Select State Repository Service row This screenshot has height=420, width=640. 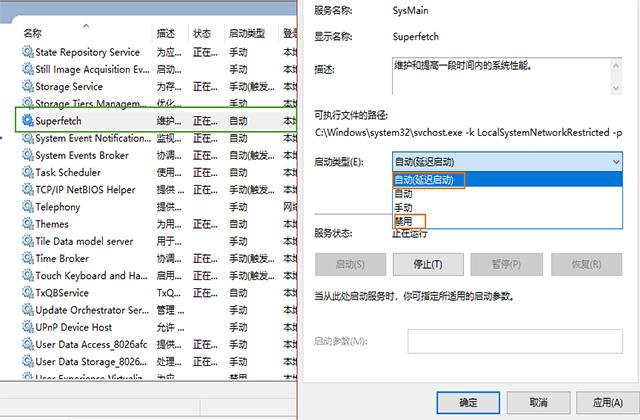pos(159,52)
